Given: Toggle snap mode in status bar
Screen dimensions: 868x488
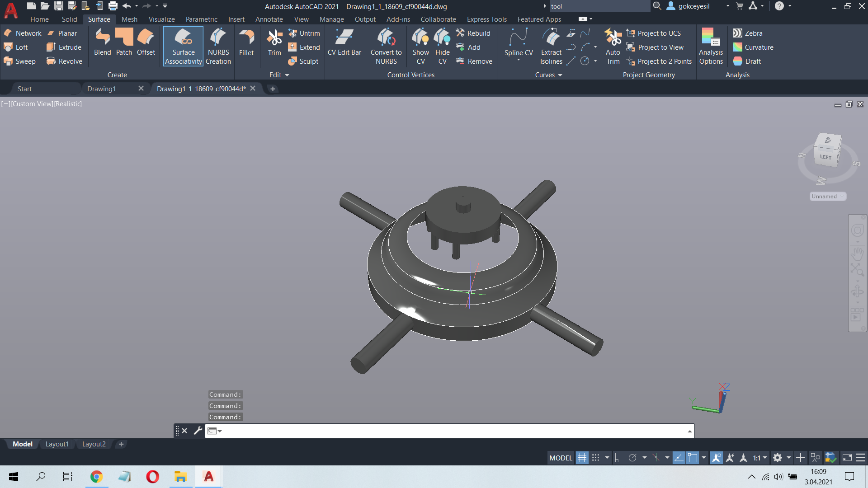Looking at the screenshot, I should 596,458.
